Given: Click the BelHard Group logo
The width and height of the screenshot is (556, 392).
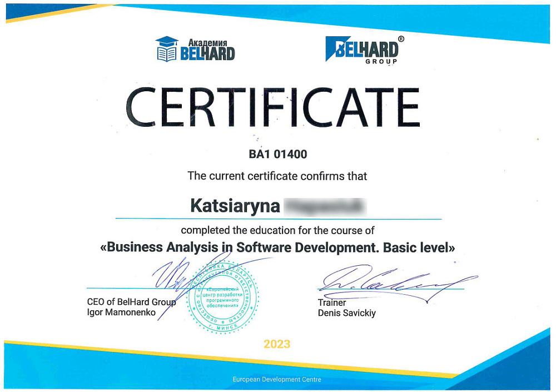Looking at the screenshot, I should pyautogui.click(x=363, y=50).
